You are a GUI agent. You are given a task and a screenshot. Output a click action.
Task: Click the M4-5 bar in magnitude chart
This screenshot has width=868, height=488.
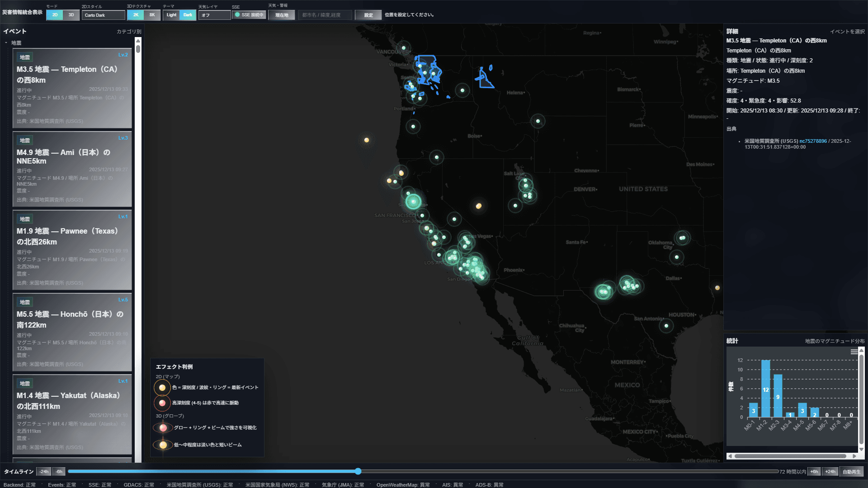(x=802, y=410)
